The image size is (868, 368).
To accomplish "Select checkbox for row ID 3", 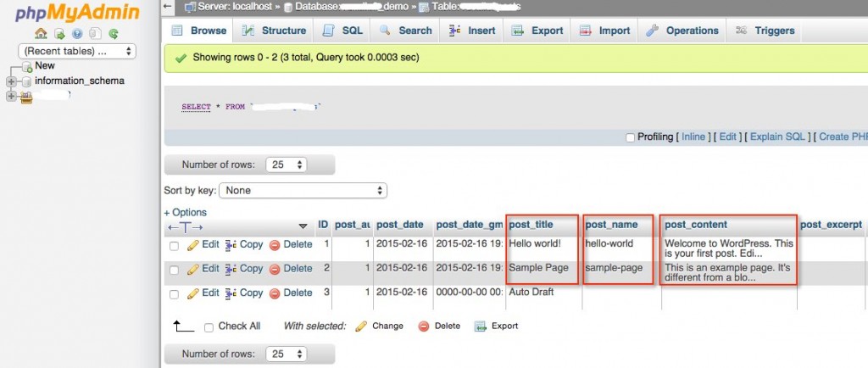I will tap(174, 295).
